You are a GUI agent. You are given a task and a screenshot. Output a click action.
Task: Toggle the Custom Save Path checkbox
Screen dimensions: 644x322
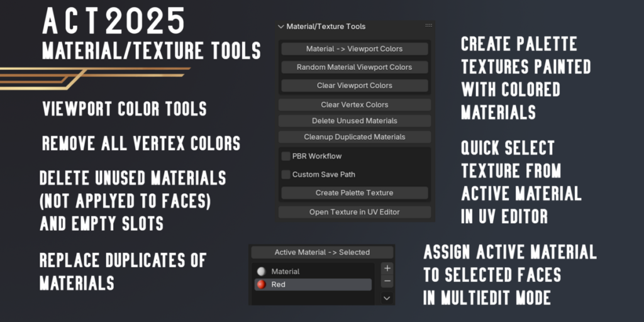[x=286, y=174]
